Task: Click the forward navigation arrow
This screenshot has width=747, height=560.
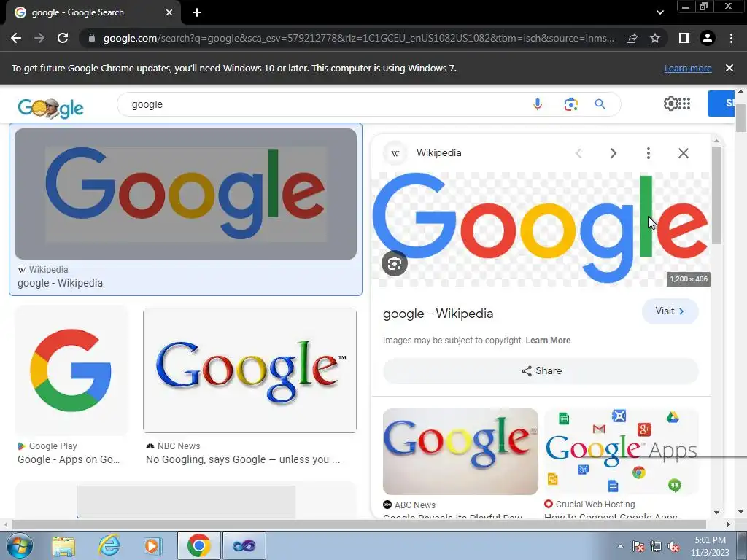Action: coord(39,38)
